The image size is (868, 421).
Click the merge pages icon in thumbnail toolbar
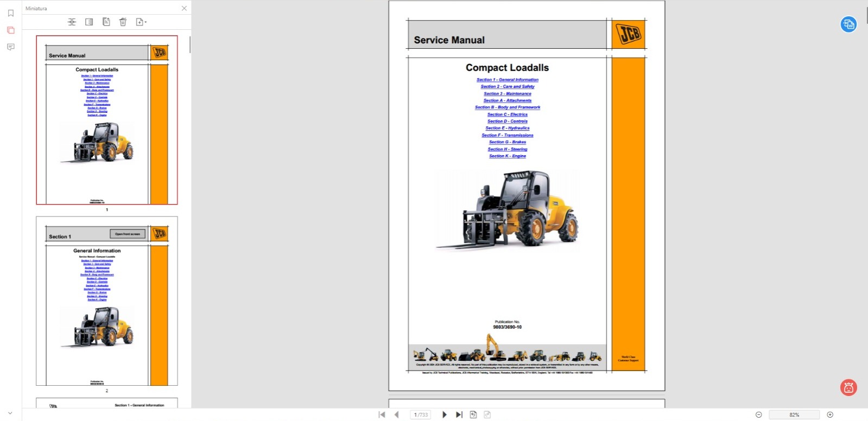[x=72, y=22]
